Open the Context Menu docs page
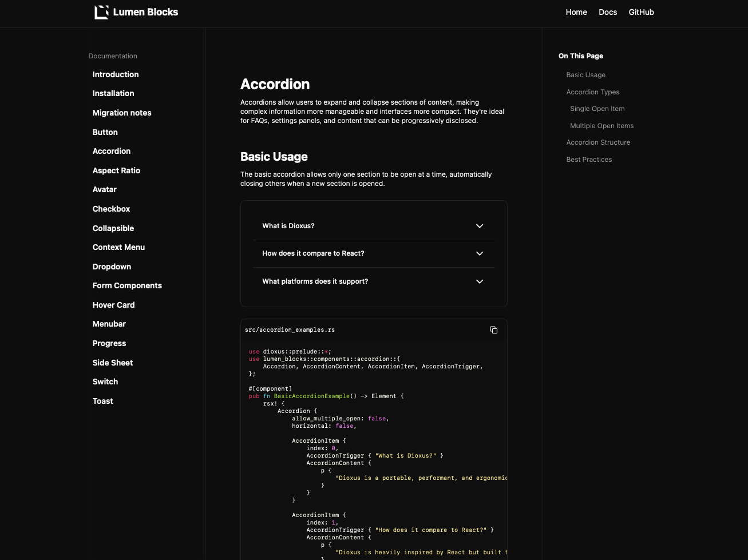Screen dimensions: 748x560 point(118,247)
